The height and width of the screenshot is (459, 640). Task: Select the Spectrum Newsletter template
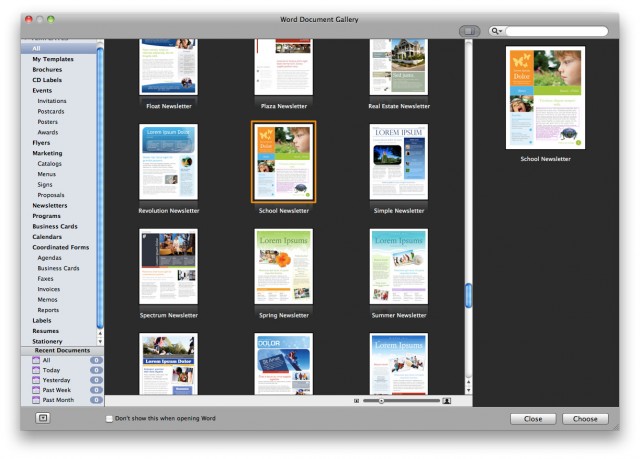169,266
